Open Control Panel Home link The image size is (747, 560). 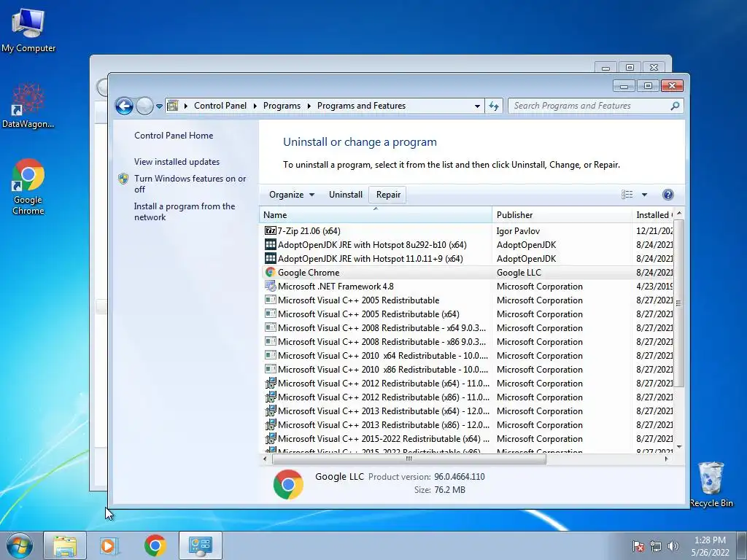pos(174,136)
